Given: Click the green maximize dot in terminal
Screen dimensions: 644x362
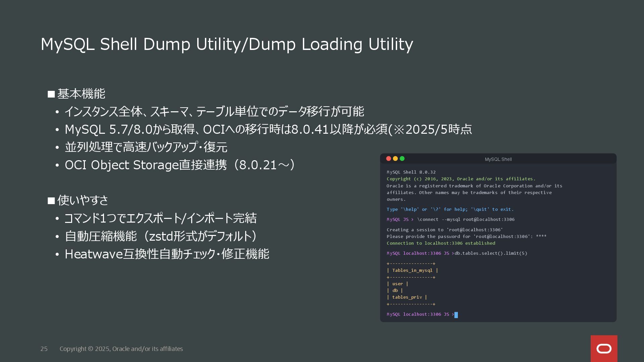Looking at the screenshot, I should pyautogui.click(x=402, y=159).
